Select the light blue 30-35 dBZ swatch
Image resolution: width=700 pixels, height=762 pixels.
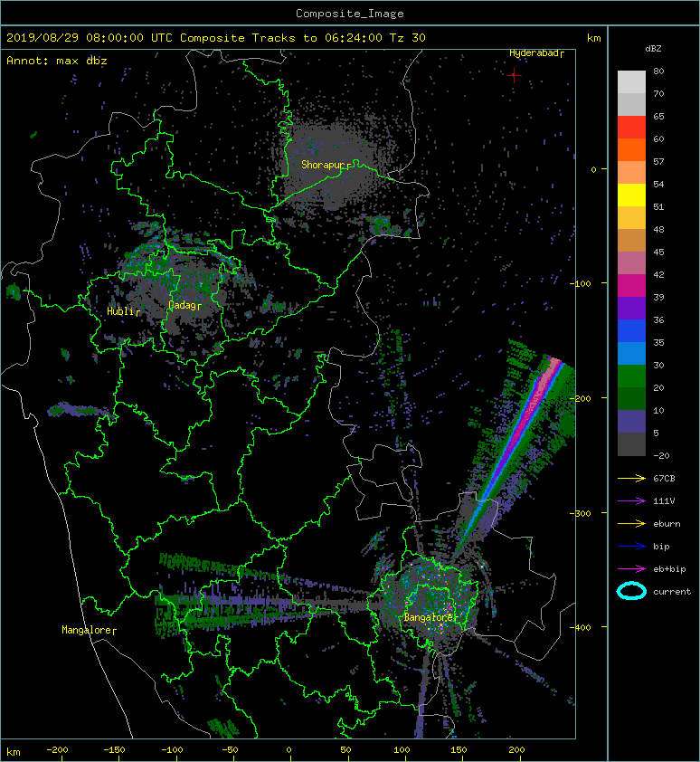point(631,353)
